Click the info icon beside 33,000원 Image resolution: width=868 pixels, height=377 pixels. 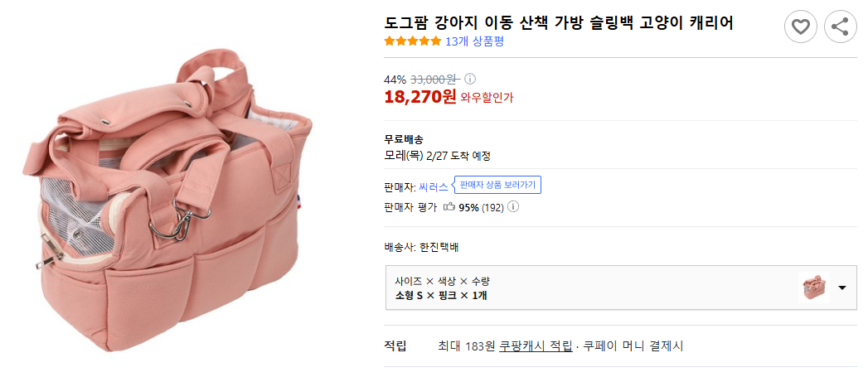coord(470,79)
